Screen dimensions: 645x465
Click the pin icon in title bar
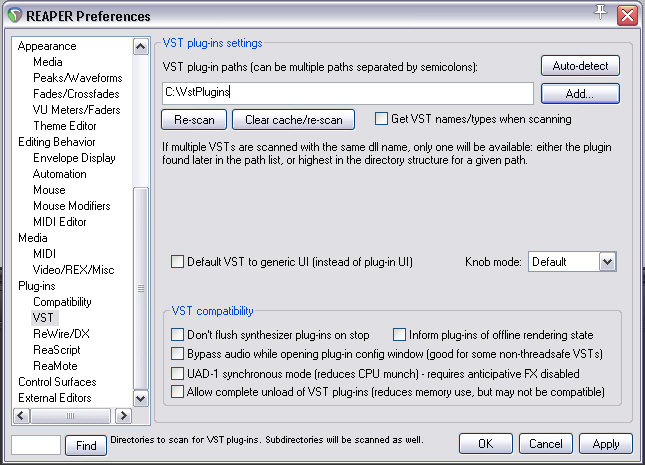click(600, 12)
